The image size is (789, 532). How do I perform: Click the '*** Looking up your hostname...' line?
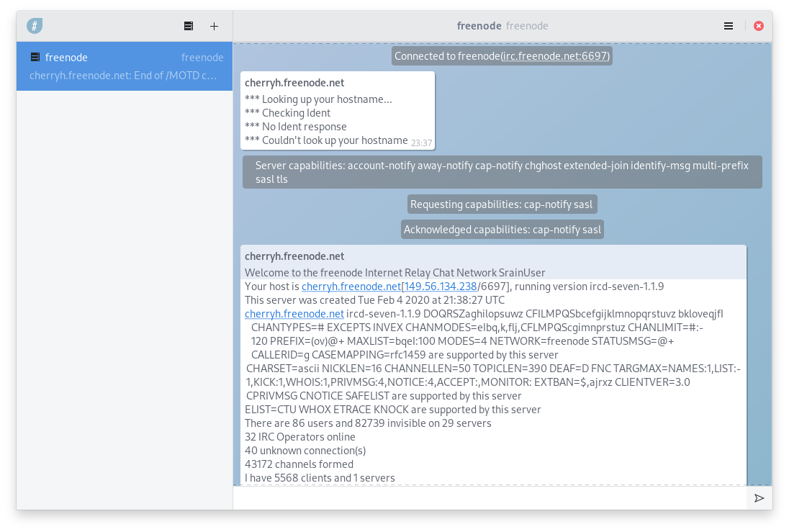[318, 99]
